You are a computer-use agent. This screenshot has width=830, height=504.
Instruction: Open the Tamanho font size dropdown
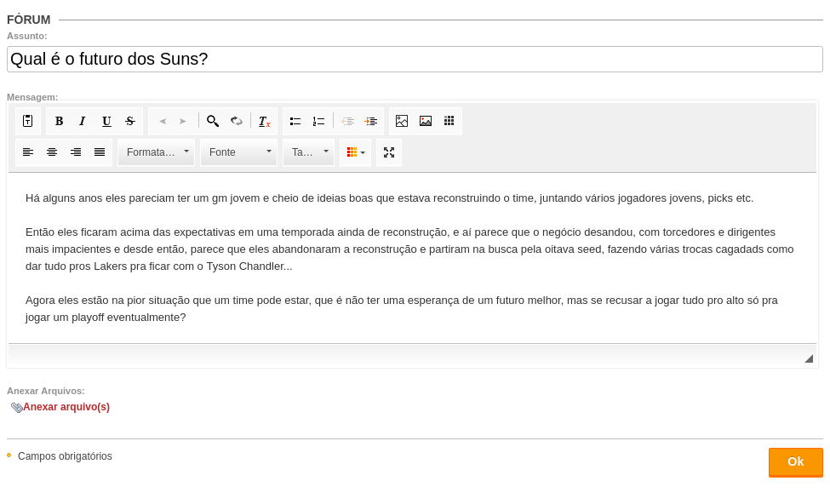click(x=309, y=152)
